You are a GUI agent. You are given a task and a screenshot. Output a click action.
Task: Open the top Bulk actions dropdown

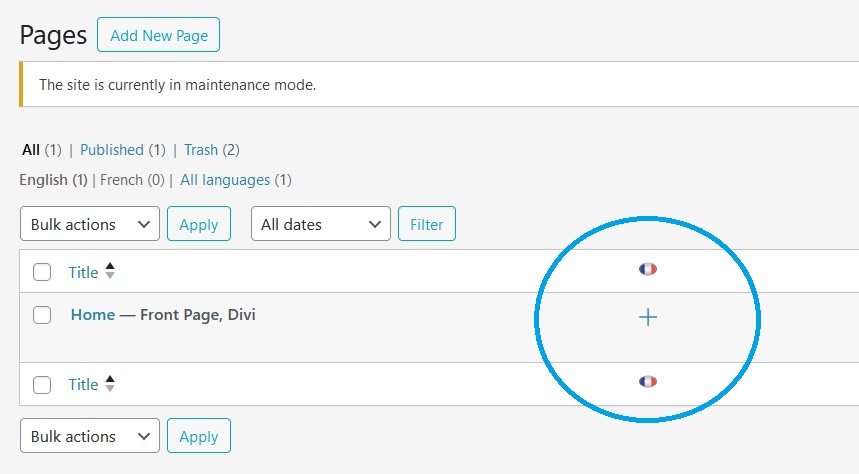pos(90,224)
